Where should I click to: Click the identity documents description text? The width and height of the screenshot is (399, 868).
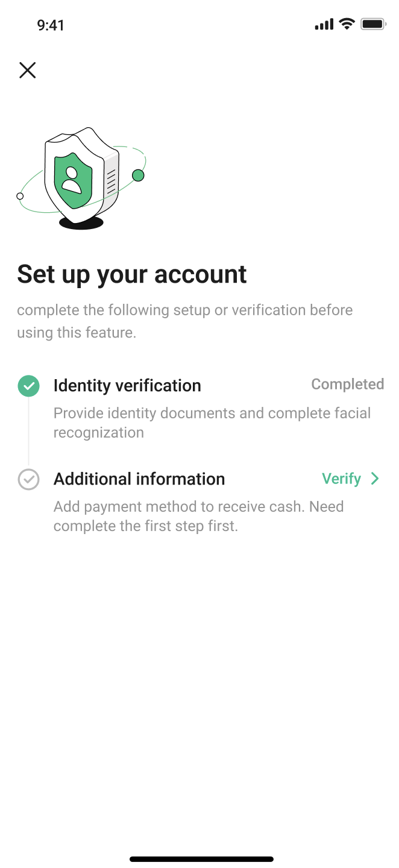(x=212, y=423)
